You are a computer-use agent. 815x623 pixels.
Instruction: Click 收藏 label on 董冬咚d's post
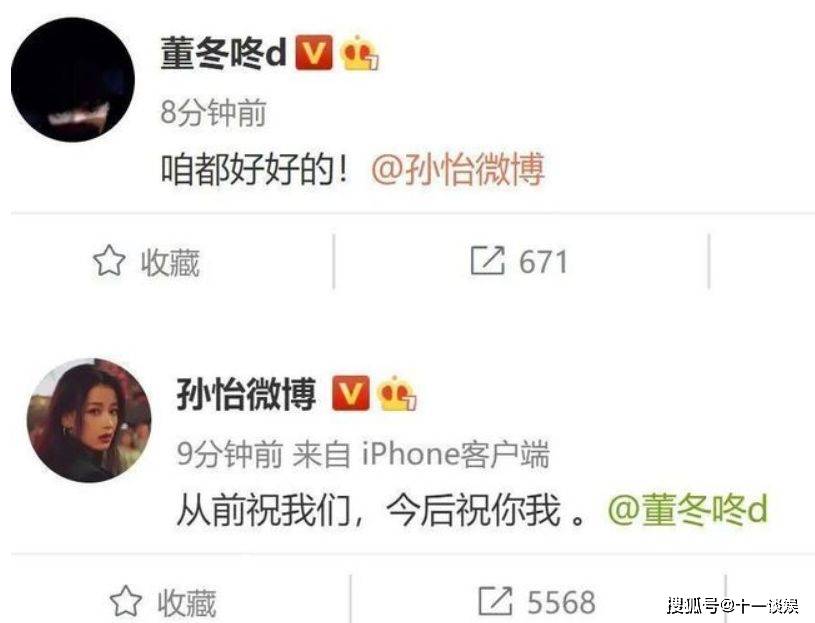coord(170,262)
